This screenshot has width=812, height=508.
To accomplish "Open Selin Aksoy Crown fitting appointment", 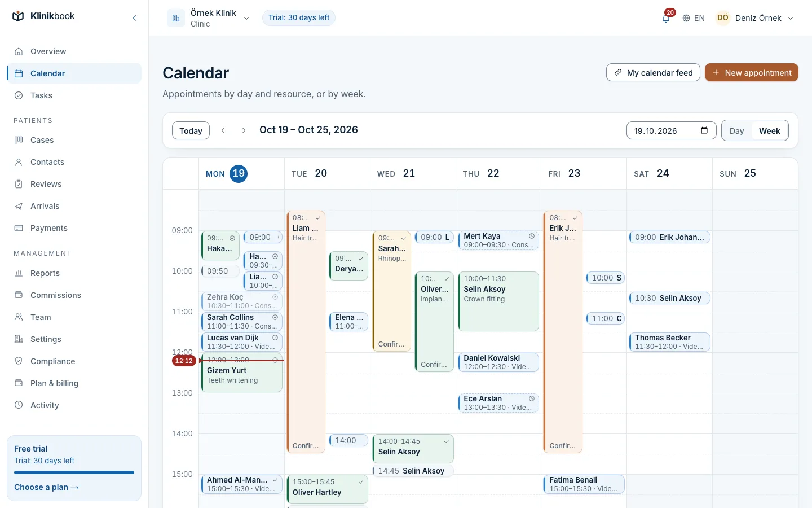I will coord(498,301).
